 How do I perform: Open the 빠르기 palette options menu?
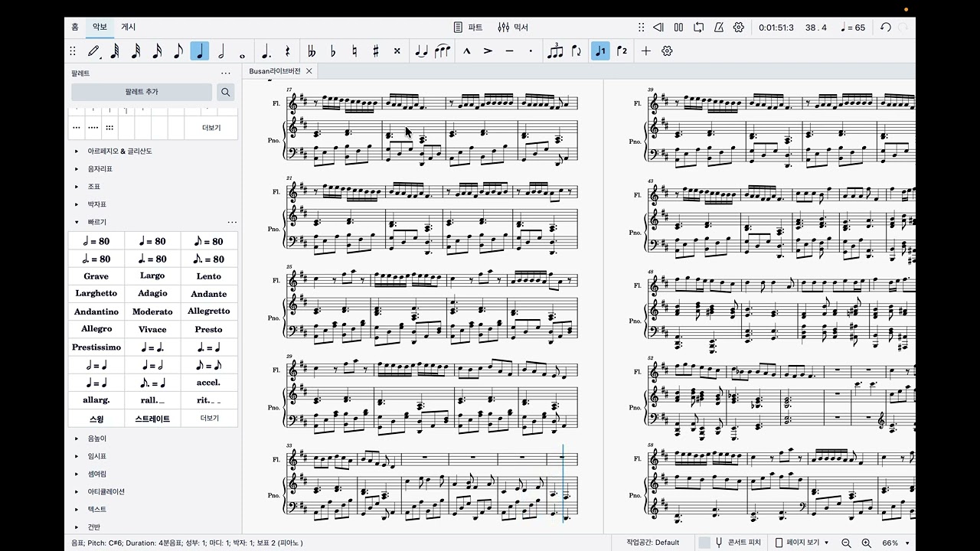[232, 222]
